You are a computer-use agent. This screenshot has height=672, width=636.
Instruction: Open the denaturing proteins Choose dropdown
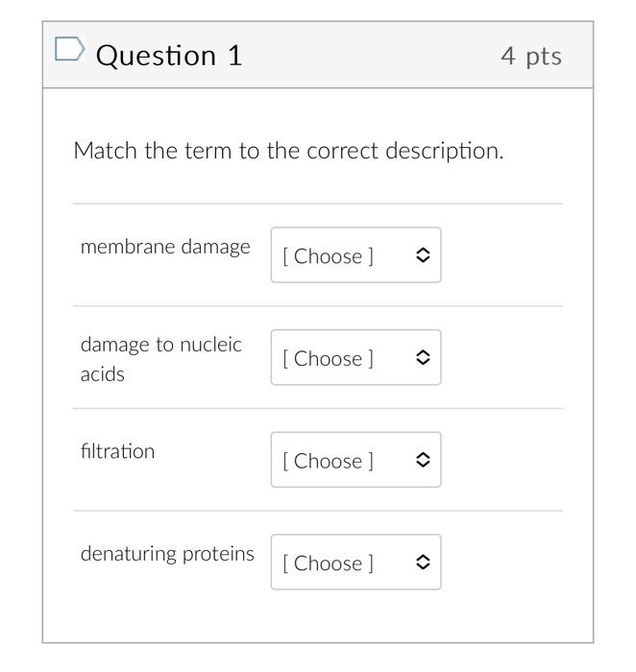click(355, 562)
